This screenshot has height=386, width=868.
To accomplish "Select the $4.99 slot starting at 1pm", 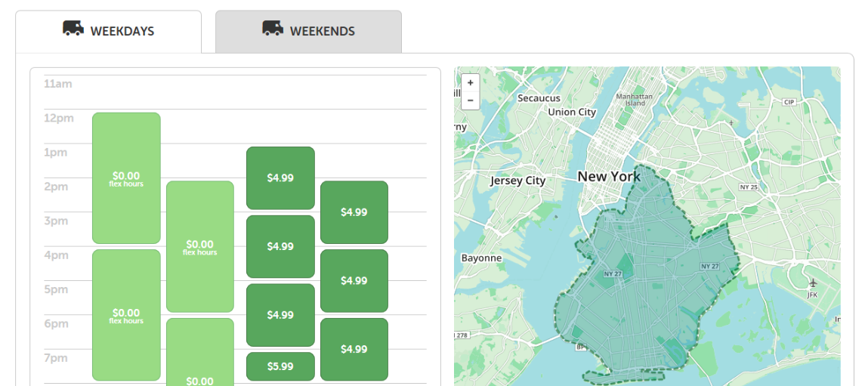I will click(280, 178).
